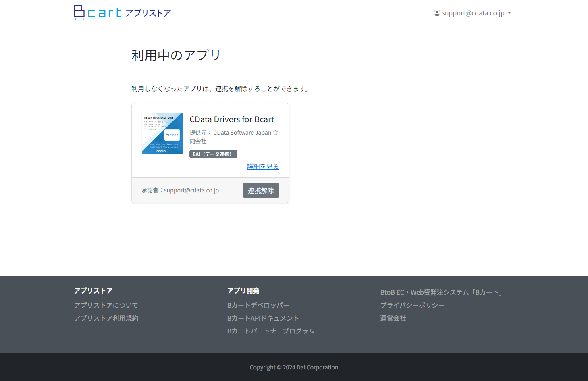Click the CData Drivers for Bcart title

(x=232, y=119)
